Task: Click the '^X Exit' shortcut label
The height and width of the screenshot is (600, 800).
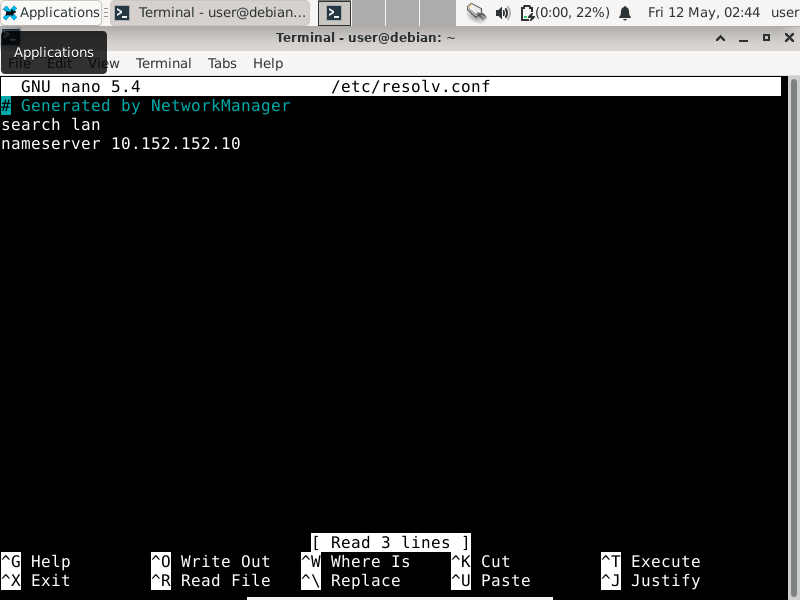Action: point(36,581)
